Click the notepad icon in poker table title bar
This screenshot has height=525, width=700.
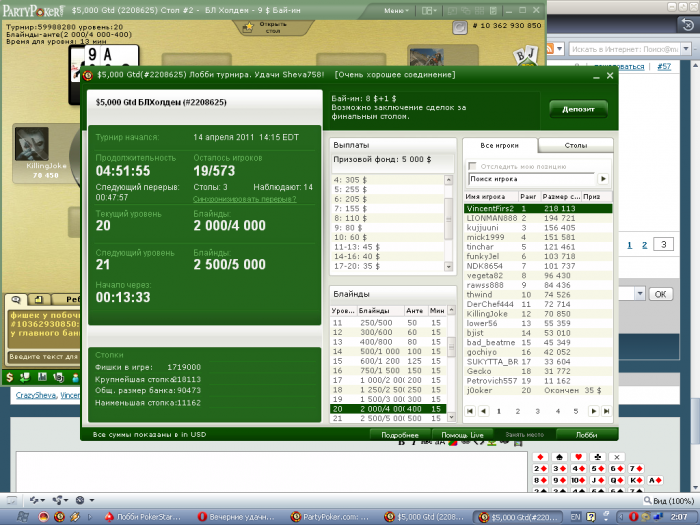493,10
